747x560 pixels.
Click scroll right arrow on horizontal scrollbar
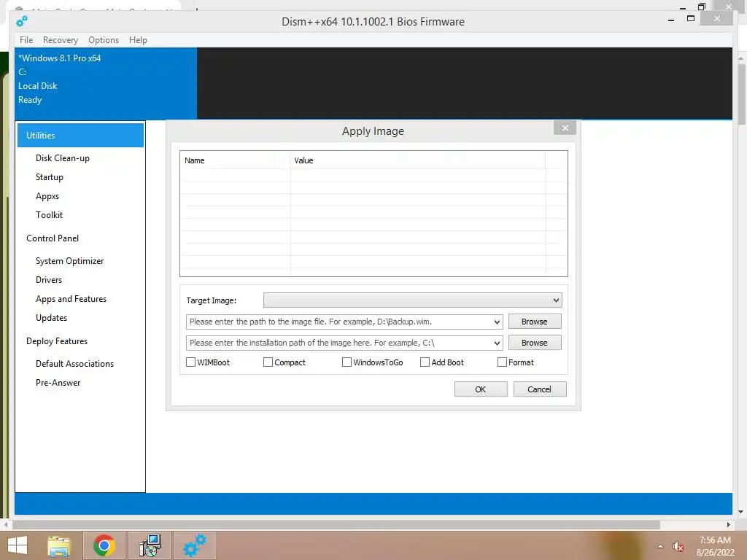coord(729,525)
